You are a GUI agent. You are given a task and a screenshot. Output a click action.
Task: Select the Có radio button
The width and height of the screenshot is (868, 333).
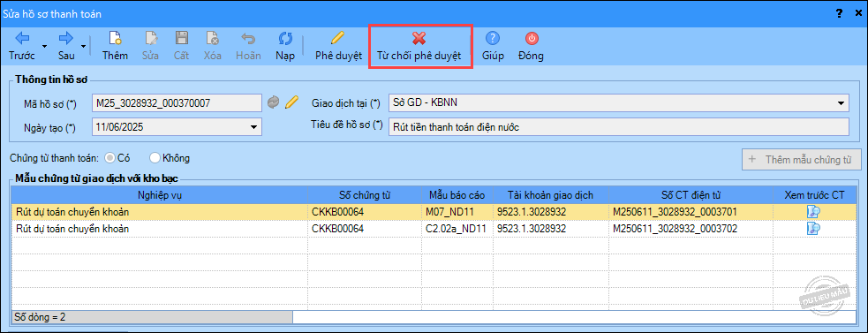click(x=109, y=158)
